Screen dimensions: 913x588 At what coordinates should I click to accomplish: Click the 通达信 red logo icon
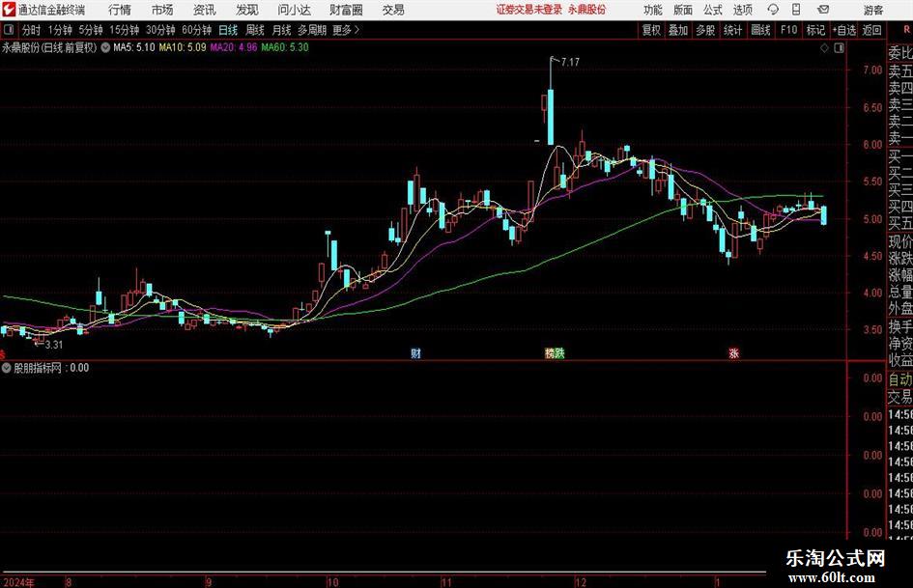pyautogui.click(x=9, y=10)
